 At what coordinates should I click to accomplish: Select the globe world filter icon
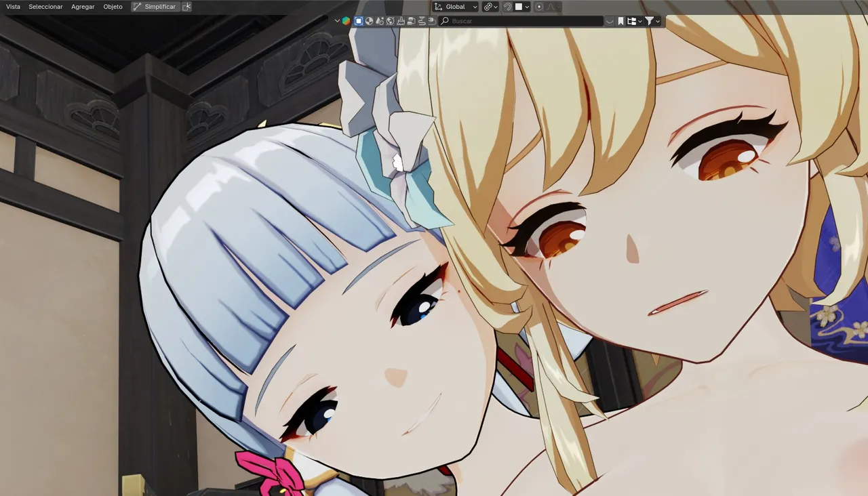click(390, 21)
